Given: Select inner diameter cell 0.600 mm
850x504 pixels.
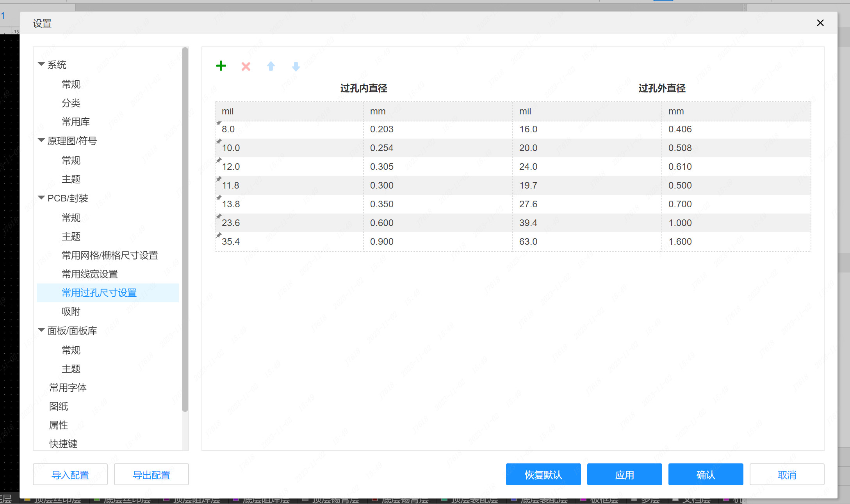Looking at the screenshot, I should [x=438, y=223].
